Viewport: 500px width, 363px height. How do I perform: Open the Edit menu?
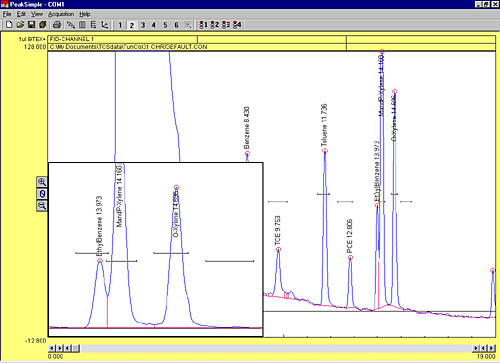21,14
